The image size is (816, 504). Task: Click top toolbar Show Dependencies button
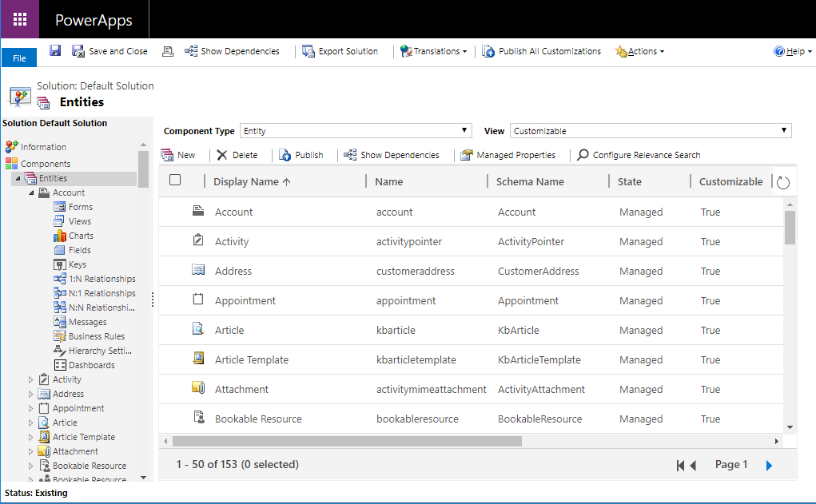tap(232, 51)
